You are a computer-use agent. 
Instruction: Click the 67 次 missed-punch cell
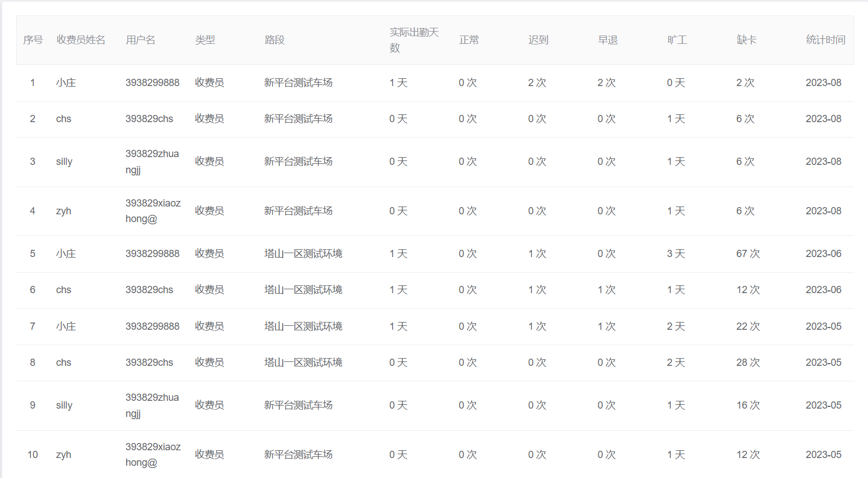click(747, 254)
